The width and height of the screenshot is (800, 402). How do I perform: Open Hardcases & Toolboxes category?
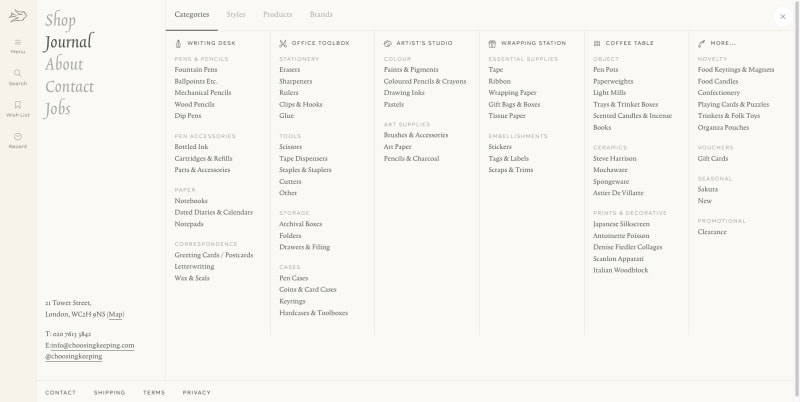coord(313,313)
